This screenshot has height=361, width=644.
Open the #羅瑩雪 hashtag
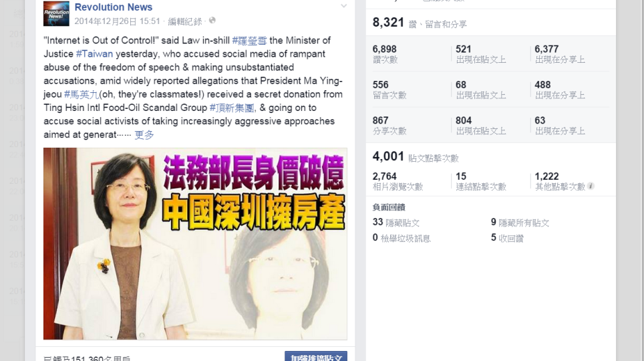tap(249, 40)
